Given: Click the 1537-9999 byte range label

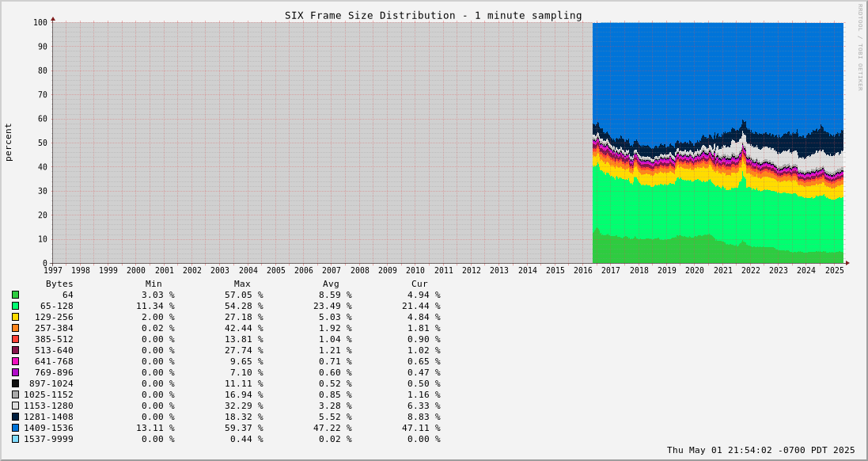Looking at the screenshot, I should pos(49,439).
